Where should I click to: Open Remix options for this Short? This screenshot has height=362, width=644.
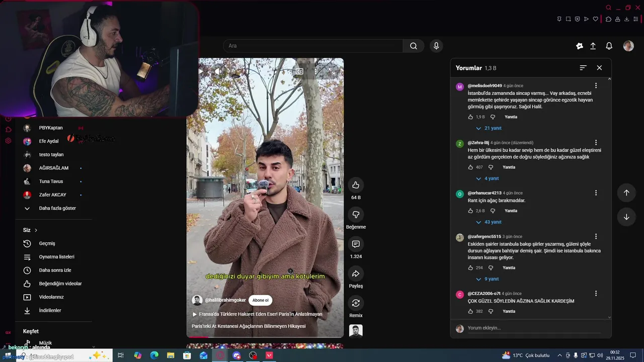pos(356,303)
